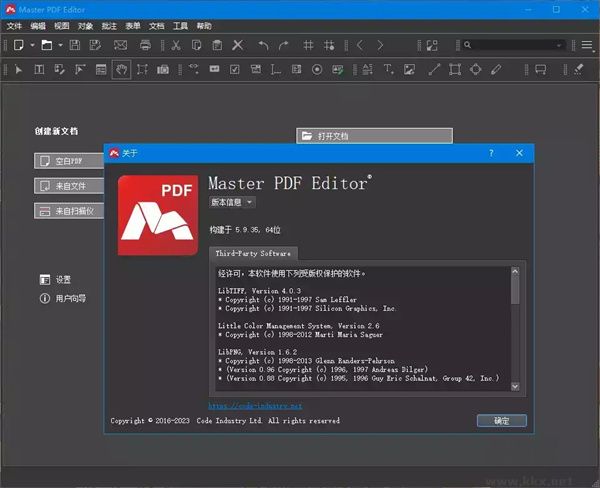Click the Delete X icon in toolbar
Image resolution: width=600 pixels, height=488 pixels.
click(x=237, y=45)
